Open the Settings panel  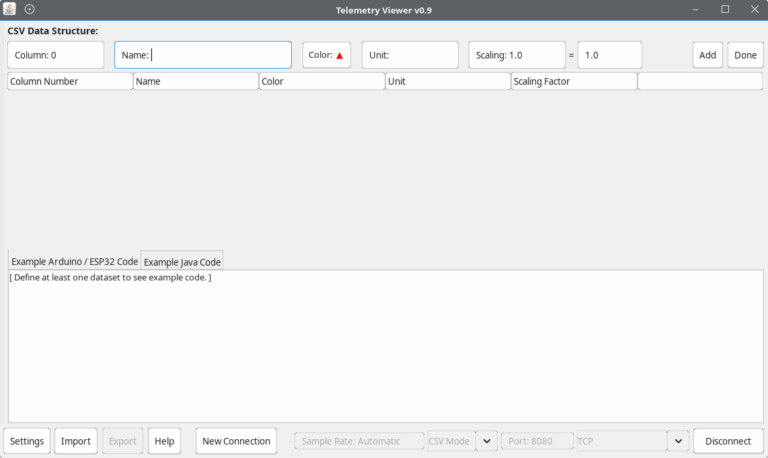click(27, 441)
